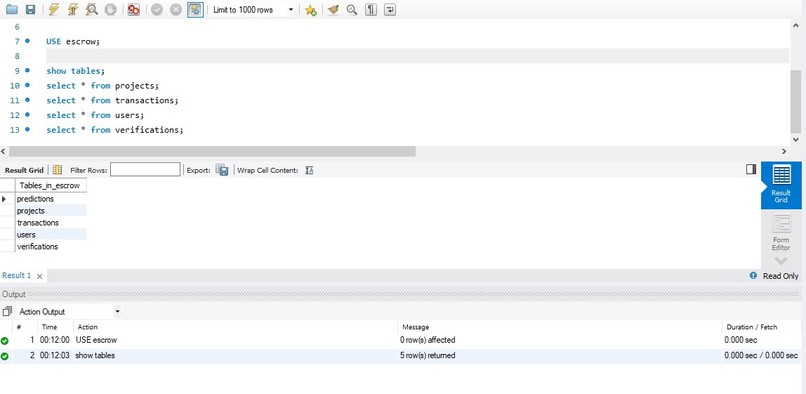This screenshot has height=394, width=806.
Task: Click the 5 row(s) returned message
Action: point(427,355)
